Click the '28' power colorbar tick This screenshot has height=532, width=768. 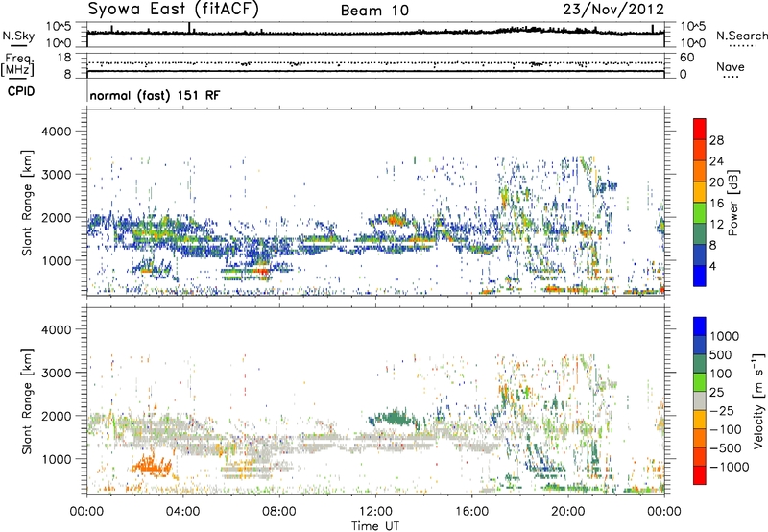click(716, 140)
